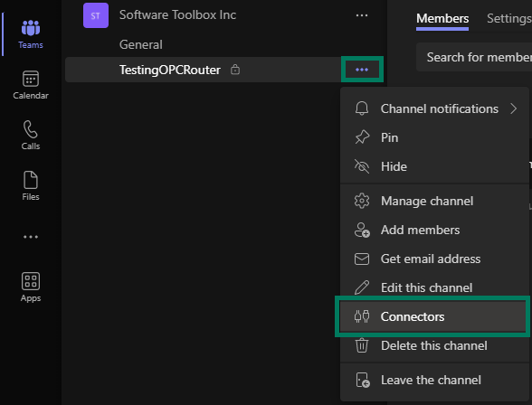
Task: Click the bell icon for notifications
Action: [362, 108]
